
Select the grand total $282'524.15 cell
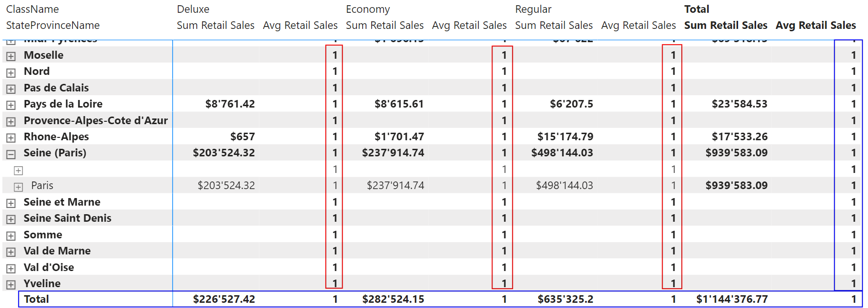coord(393,299)
